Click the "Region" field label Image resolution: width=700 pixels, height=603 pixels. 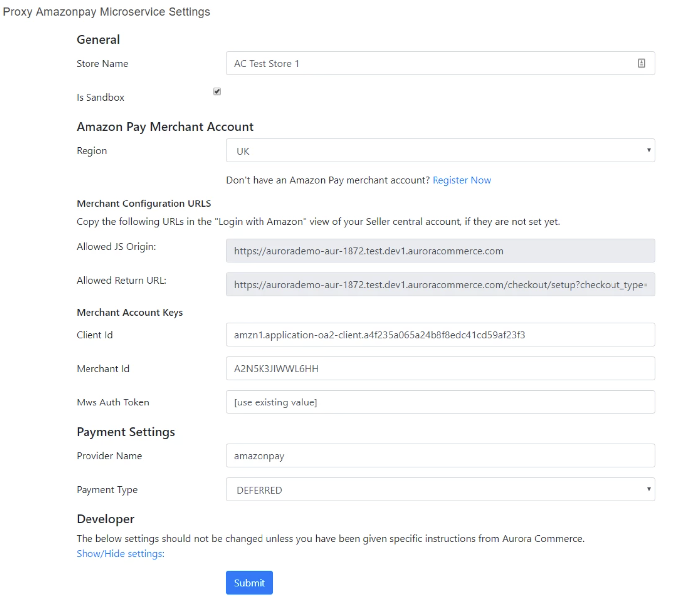(92, 151)
